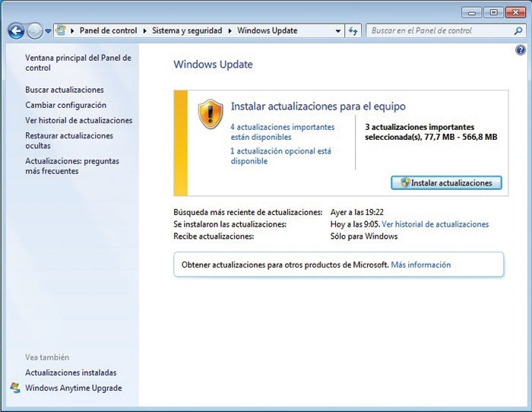Open Actualizaciones instaladas

click(71, 372)
